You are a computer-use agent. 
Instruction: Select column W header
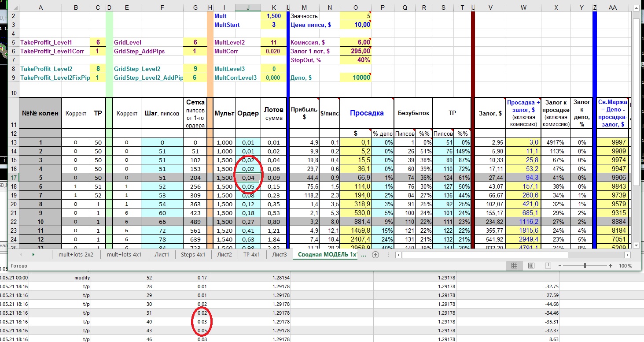[523, 7]
